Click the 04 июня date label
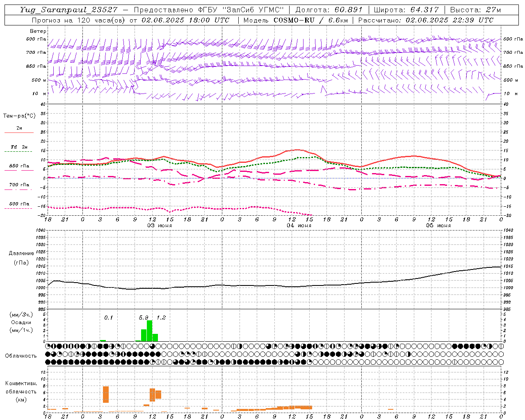 tap(299, 225)
